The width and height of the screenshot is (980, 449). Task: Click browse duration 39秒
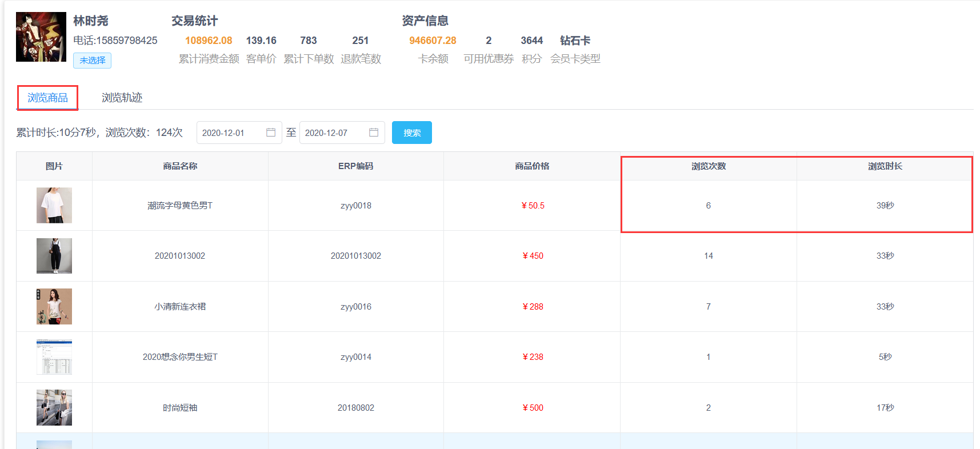pos(885,206)
